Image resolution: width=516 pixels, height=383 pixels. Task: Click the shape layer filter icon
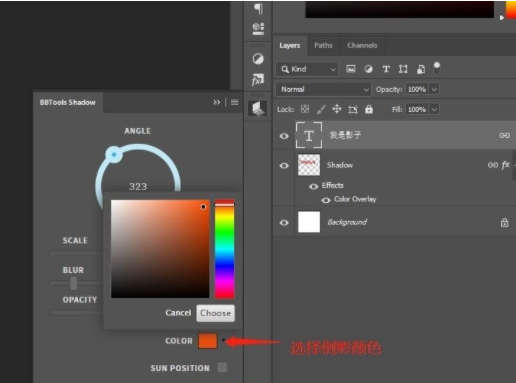pyautogui.click(x=403, y=69)
